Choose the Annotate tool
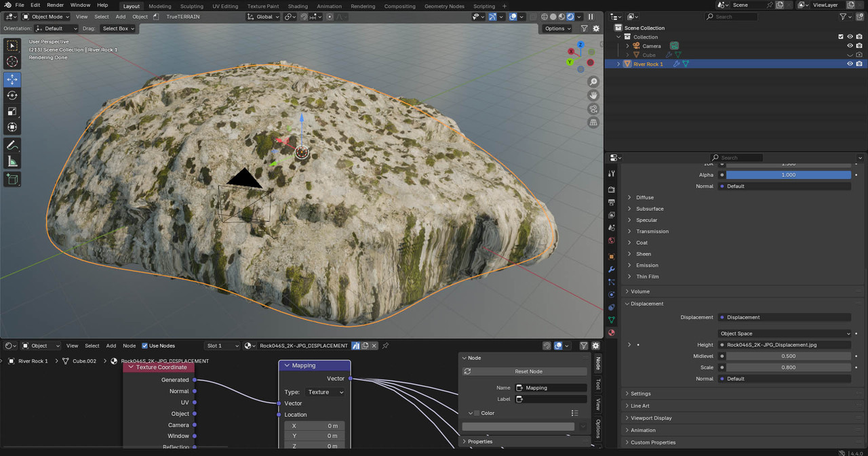The height and width of the screenshot is (456, 868). click(12, 145)
